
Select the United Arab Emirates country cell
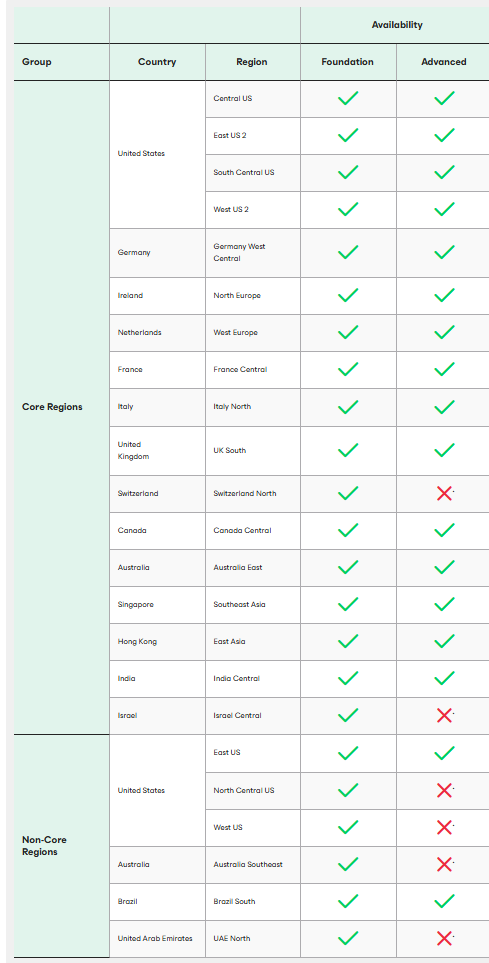(157, 938)
